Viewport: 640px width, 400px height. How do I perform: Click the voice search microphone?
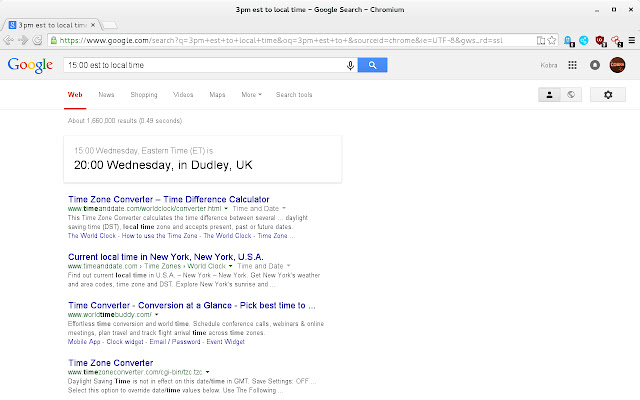350,65
